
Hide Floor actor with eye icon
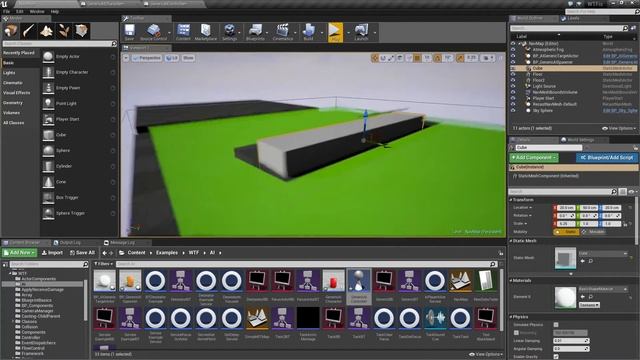[513, 74]
